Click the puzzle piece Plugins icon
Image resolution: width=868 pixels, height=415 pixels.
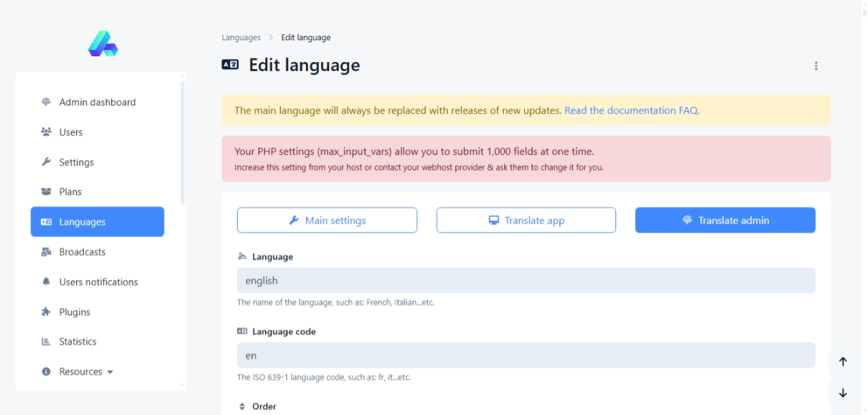(46, 312)
